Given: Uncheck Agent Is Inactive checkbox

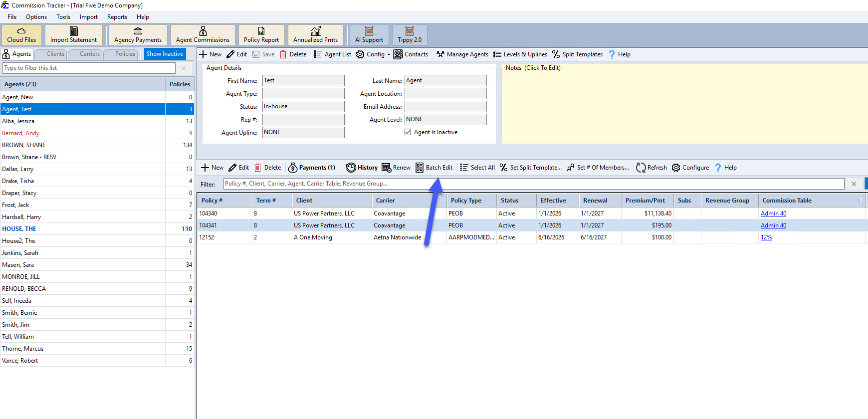Looking at the screenshot, I should click(x=408, y=132).
